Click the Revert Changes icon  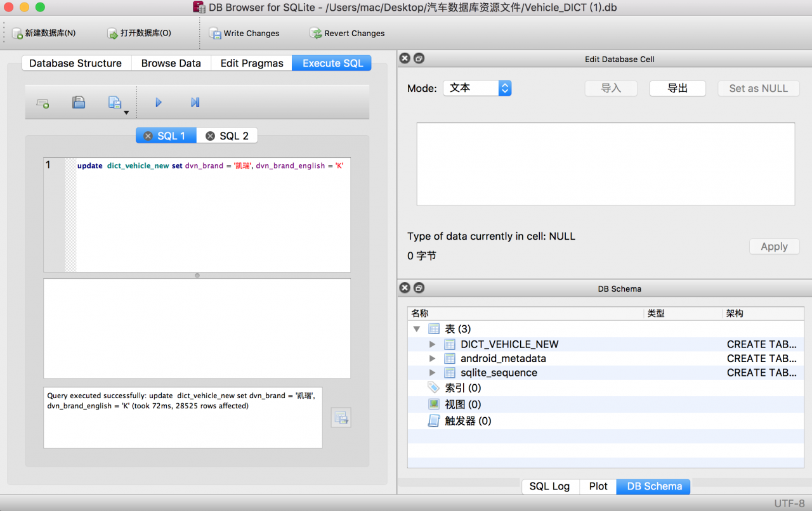tap(316, 33)
